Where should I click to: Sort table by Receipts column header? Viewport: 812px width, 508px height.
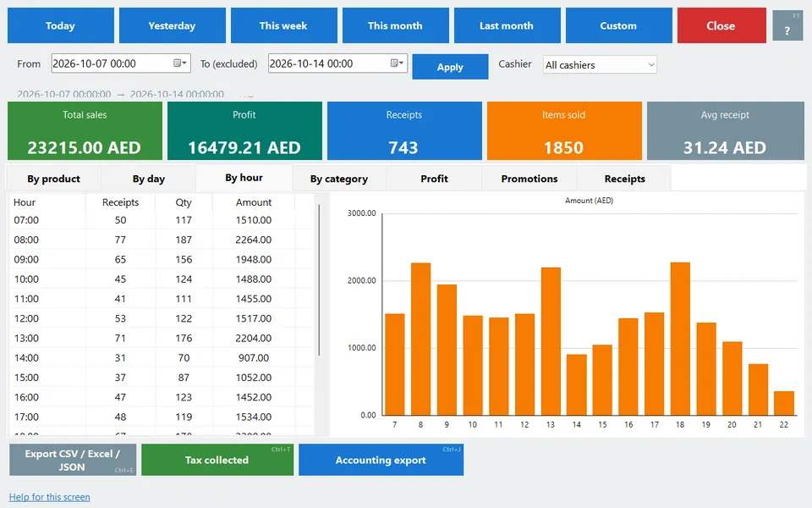(120, 202)
